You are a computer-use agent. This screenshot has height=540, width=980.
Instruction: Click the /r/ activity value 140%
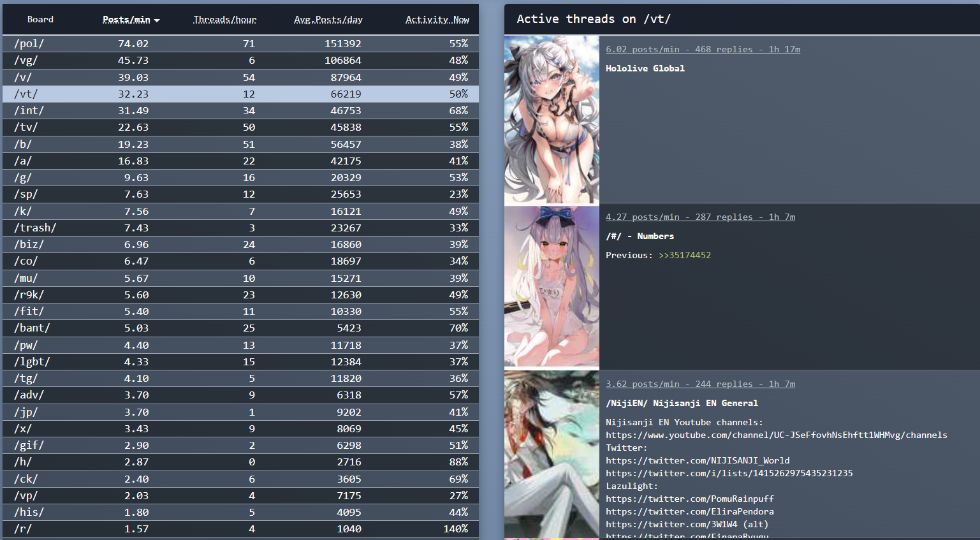[456, 529]
